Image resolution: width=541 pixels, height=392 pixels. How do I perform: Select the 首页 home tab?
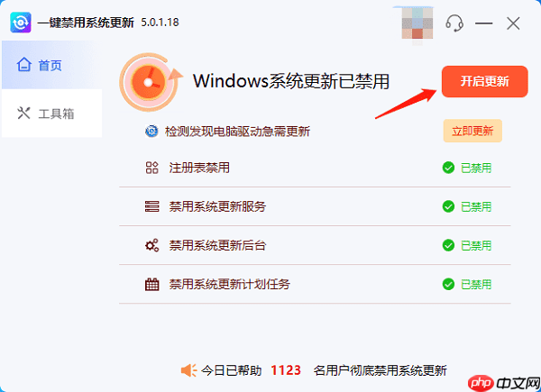pos(51,65)
